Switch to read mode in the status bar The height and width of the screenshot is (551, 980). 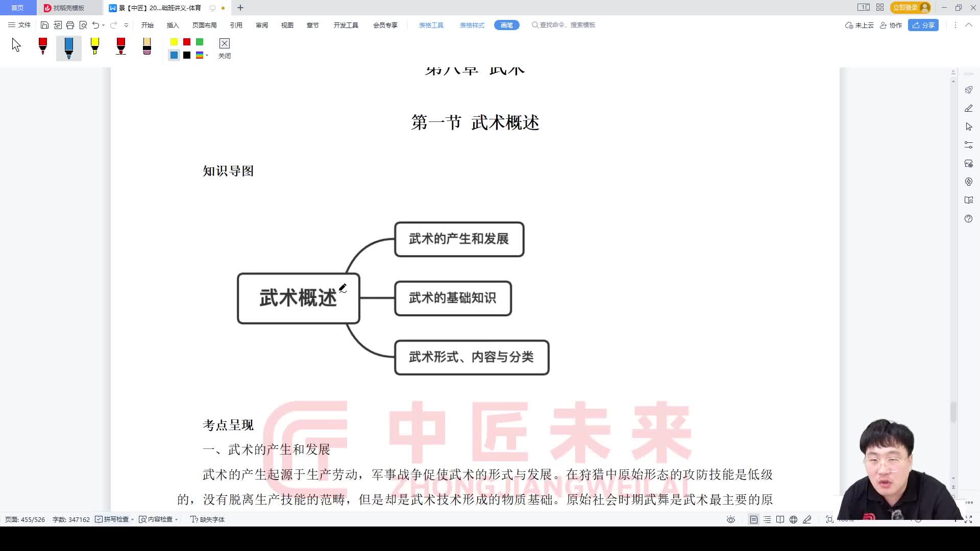[780, 519]
